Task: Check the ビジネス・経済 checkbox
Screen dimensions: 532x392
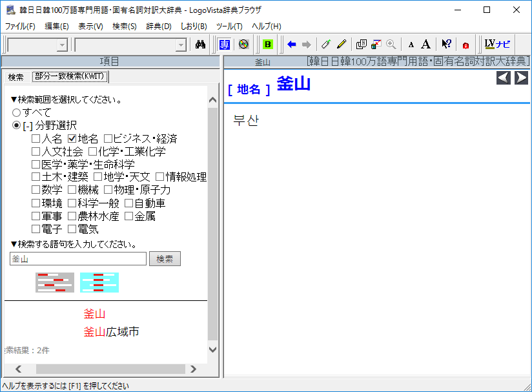Action: click(108, 138)
